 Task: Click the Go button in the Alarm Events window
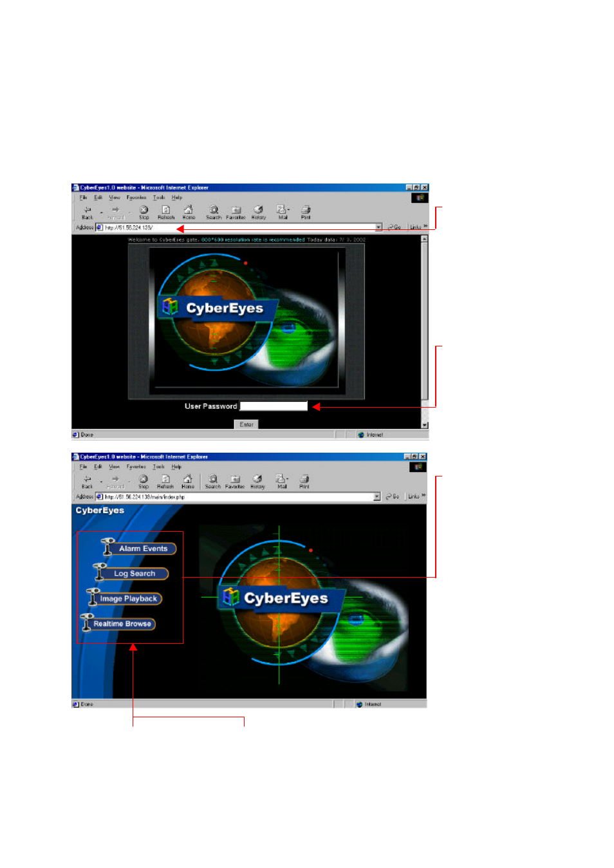point(393,496)
